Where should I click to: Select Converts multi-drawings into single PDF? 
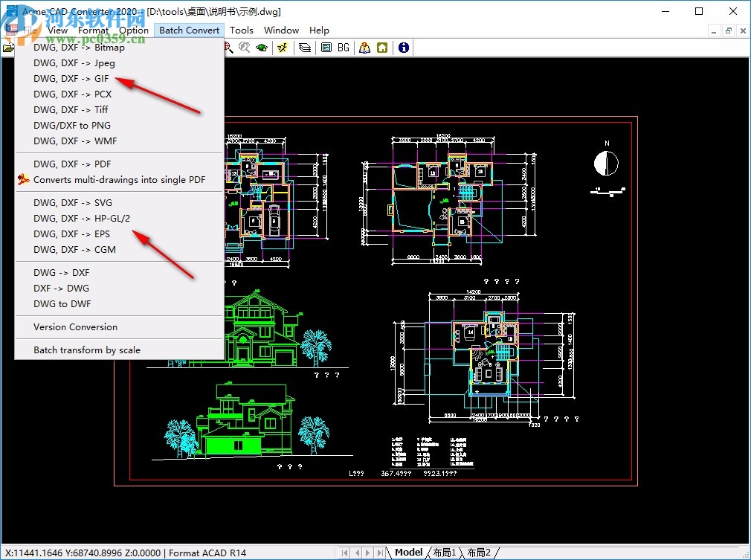point(119,180)
